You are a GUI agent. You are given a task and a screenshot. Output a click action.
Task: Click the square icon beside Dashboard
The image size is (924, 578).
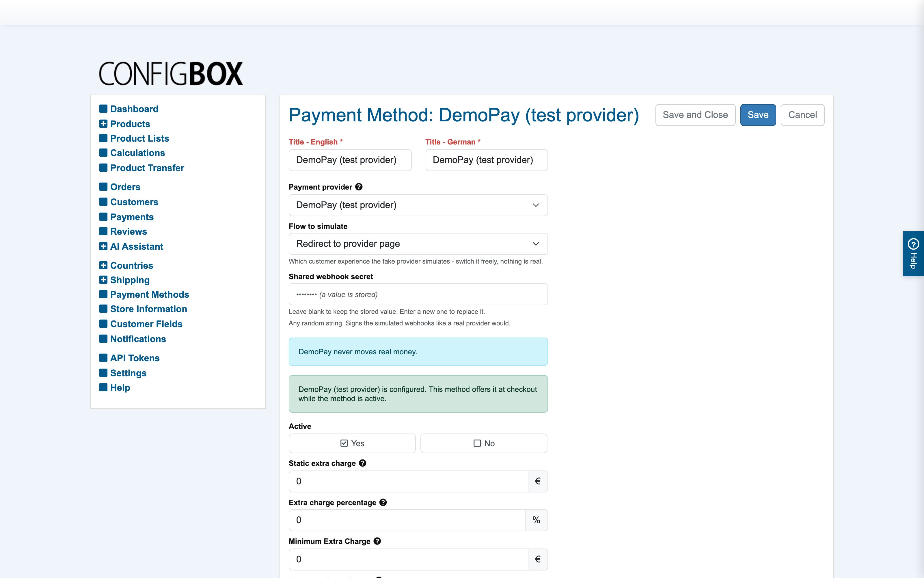click(x=103, y=109)
